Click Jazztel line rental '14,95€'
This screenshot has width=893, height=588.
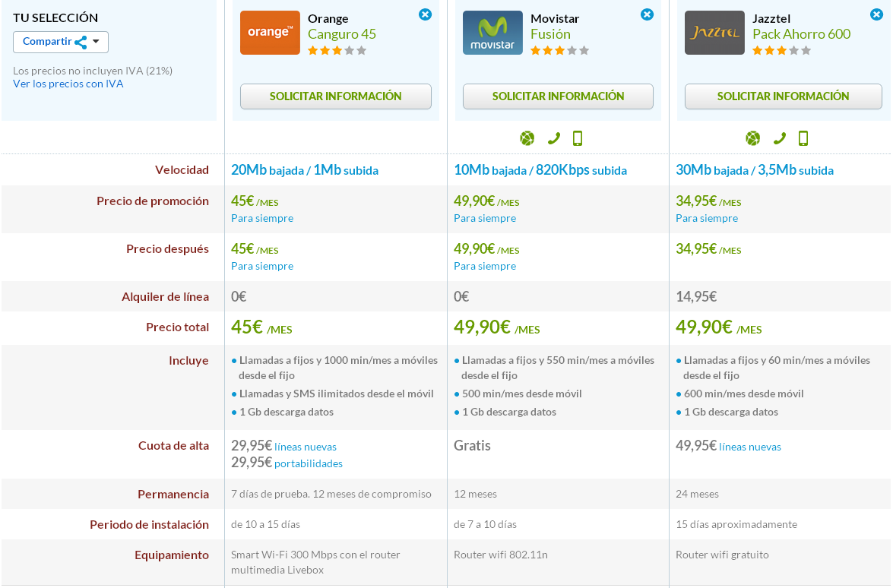[x=696, y=296]
